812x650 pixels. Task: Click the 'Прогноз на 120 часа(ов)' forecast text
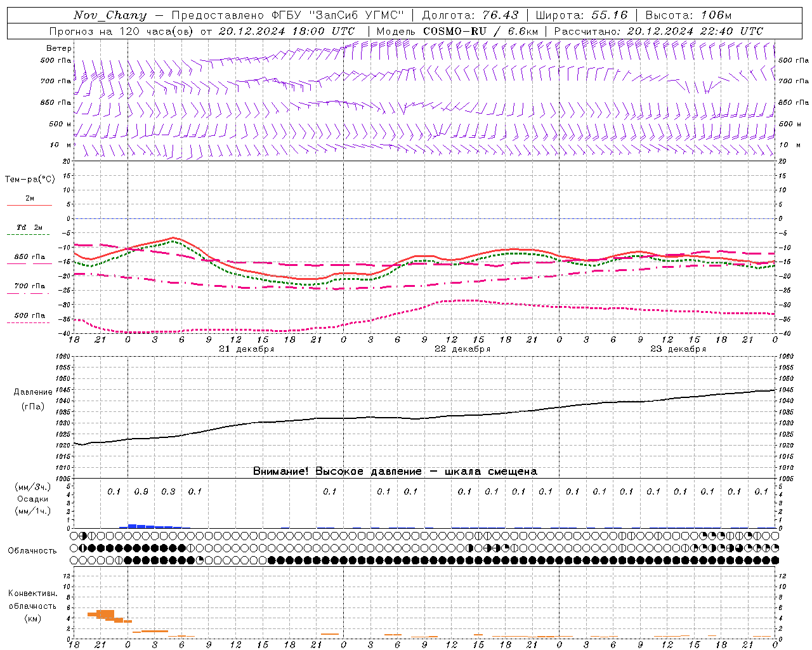tap(122, 31)
